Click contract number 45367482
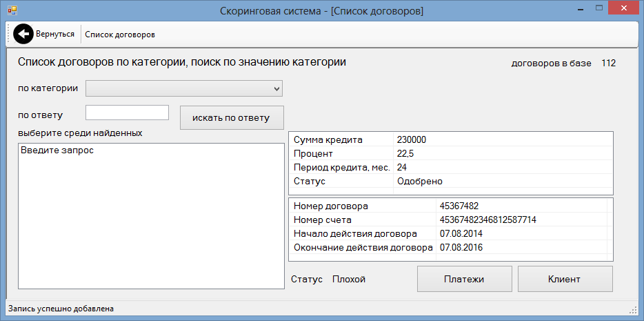This screenshot has width=644, height=321. click(x=459, y=206)
